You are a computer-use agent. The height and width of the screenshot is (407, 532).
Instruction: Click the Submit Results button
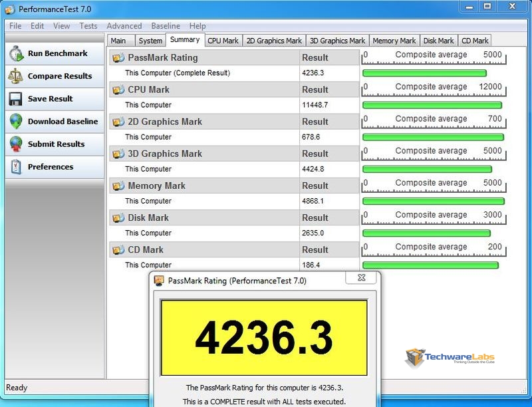point(55,144)
